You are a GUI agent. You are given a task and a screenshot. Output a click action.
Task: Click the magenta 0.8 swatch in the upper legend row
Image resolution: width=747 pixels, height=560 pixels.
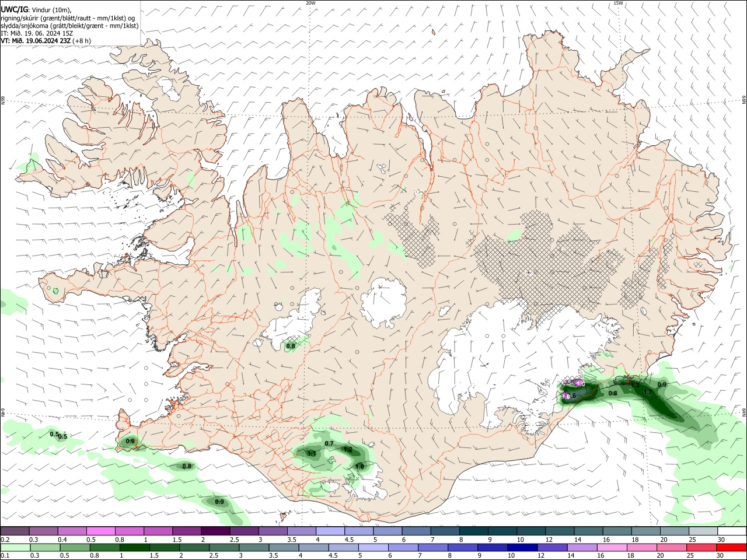pos(129,531)
